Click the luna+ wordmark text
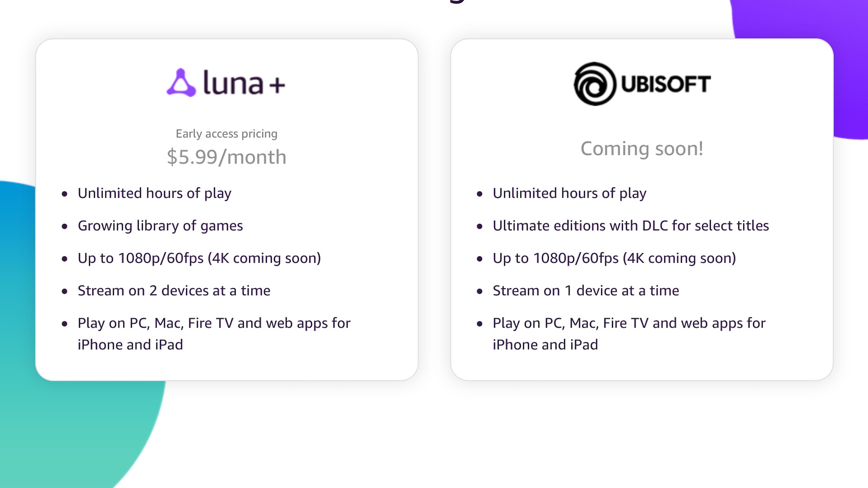The image size is (868, 488). [244, 83]
